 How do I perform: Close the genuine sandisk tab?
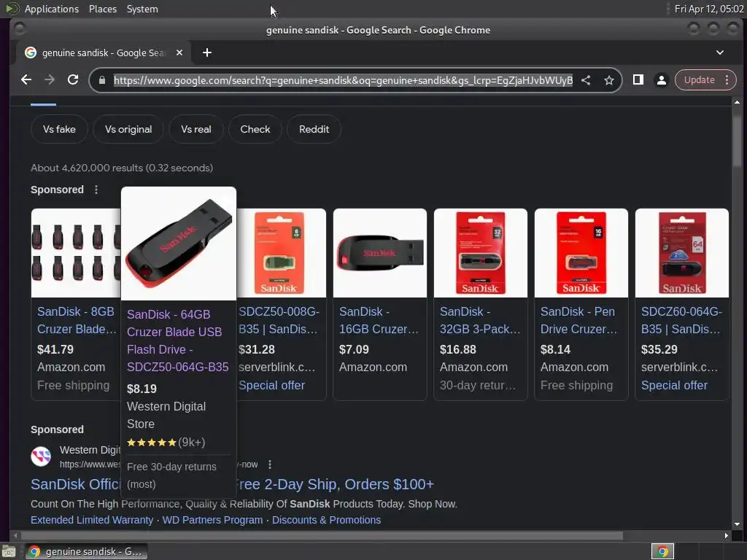pyautogui.click(x=179, y=52)
